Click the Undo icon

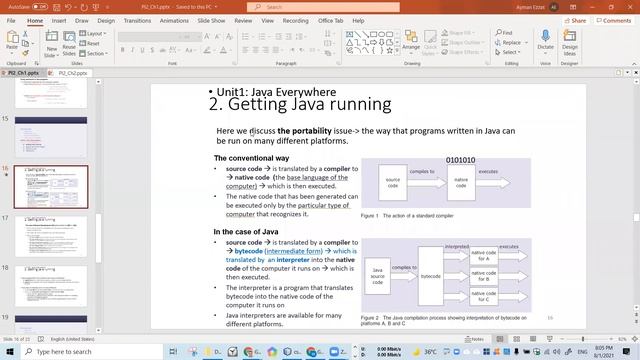tap(68, 7)
